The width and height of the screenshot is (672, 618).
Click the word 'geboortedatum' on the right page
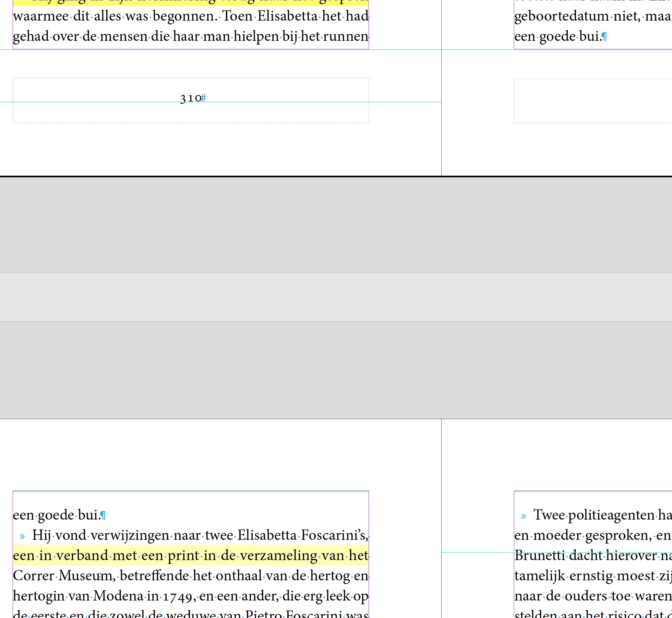pos(562,16)
